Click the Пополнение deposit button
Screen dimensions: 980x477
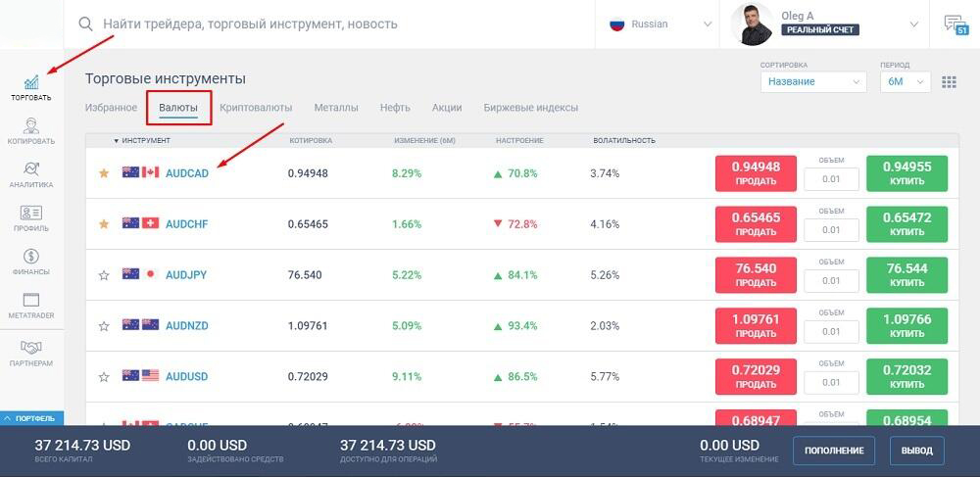click(834, 451)
